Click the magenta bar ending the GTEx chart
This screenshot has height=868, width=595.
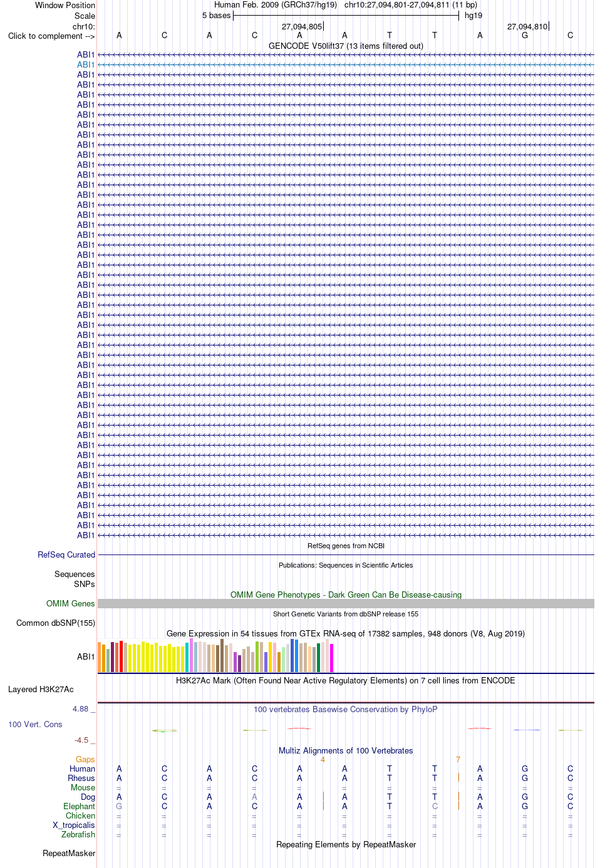pyautogui.click(x=332, y=658)
